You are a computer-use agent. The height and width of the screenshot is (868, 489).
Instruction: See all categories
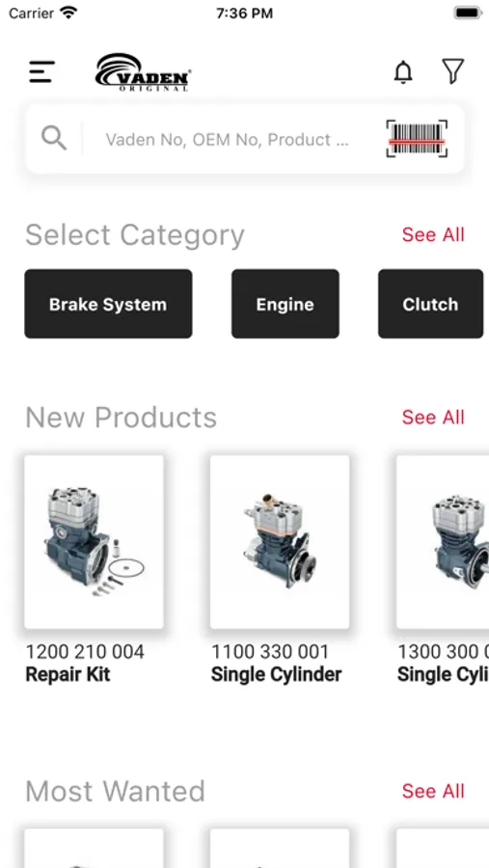(433, 234)
